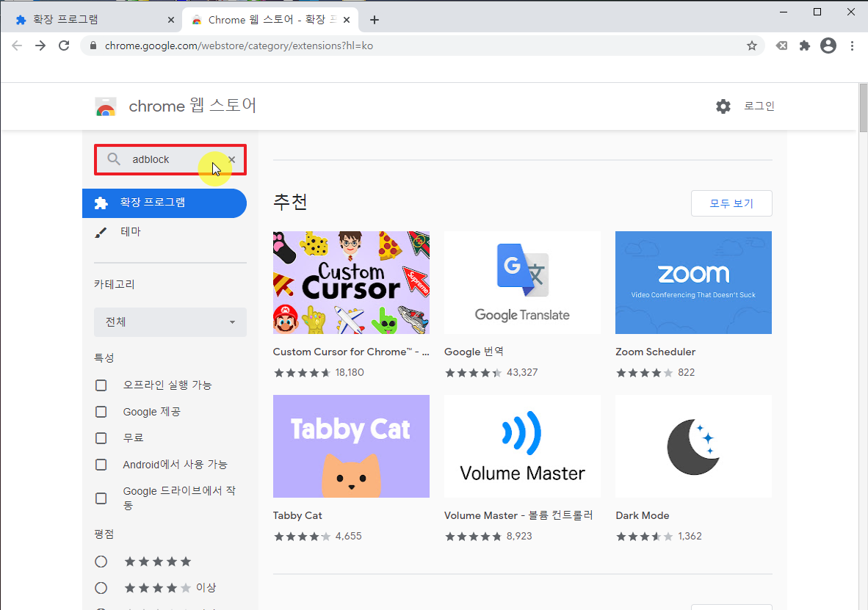Open the Custom Cursor thumbnail
Image resolution: width=868 pixels, height=610 pixels.
351,283
